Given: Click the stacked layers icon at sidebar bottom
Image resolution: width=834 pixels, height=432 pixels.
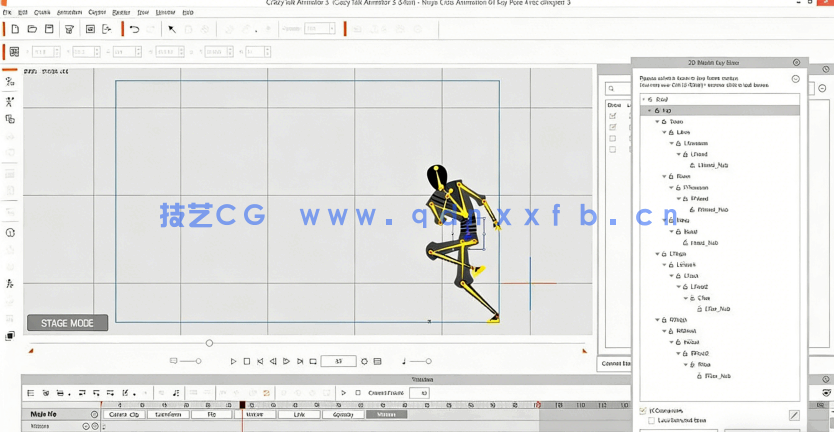Looking at the screenshot, I should (10, 336).
